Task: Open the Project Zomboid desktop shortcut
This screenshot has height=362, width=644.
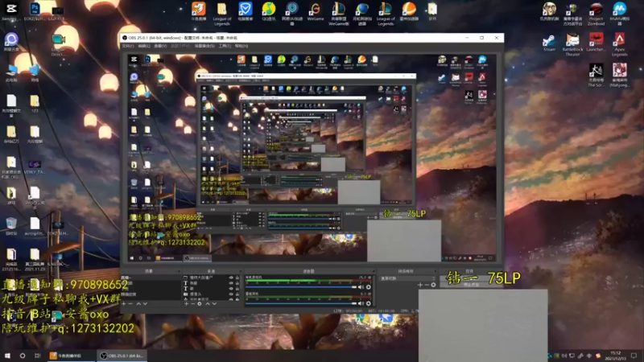Action: (596, 14)
